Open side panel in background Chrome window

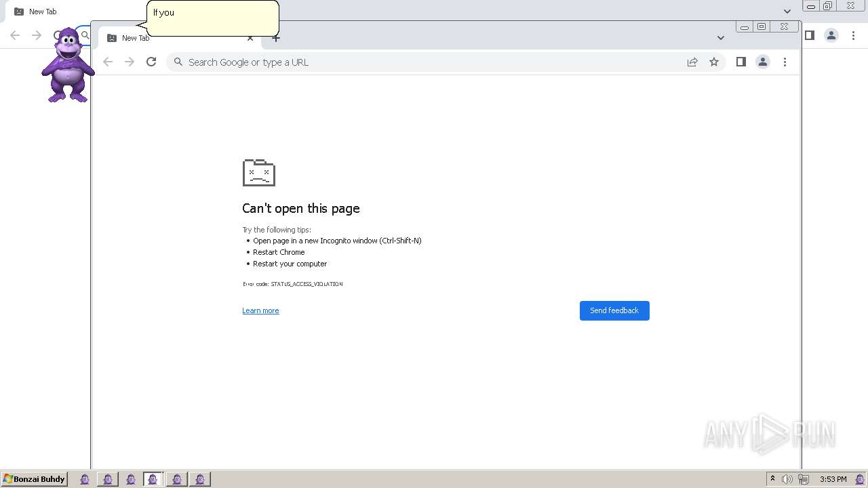coord(810,35)
